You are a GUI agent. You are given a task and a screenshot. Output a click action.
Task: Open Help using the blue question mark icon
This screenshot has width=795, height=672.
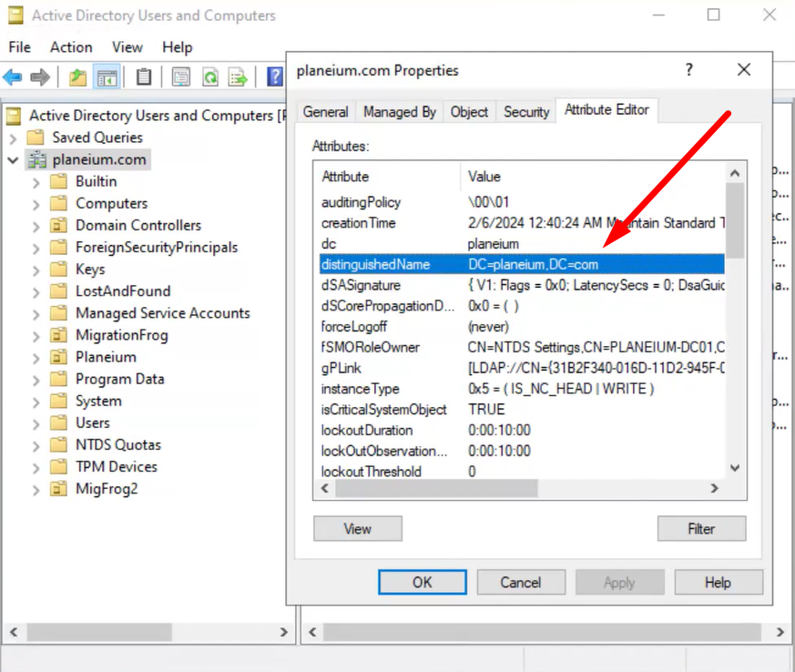click(x=274, y=76)
